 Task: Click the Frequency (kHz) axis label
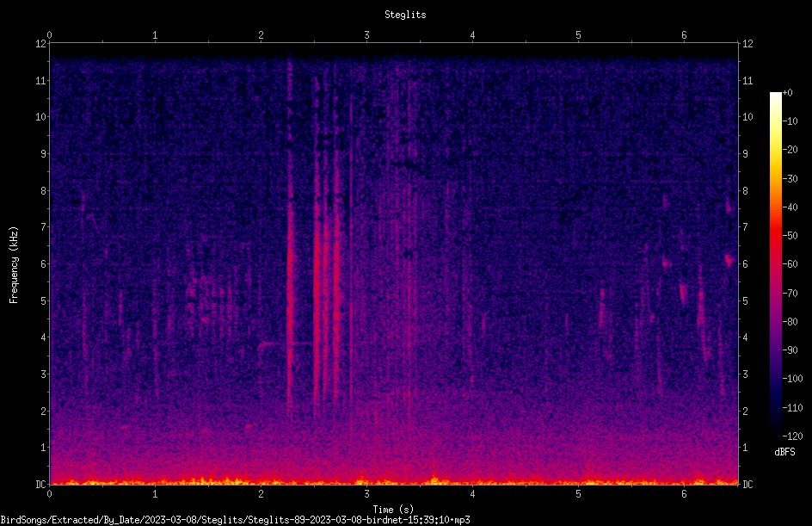pyautogui.click(x=14, y=265)
